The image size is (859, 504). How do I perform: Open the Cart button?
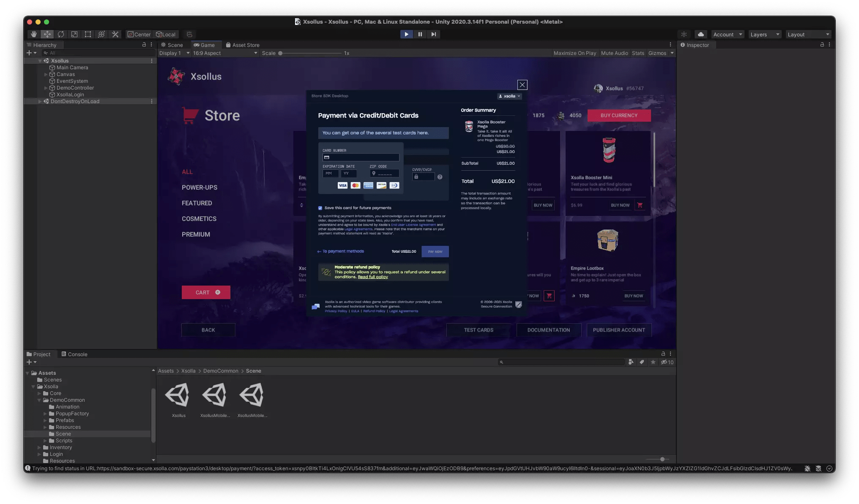pos(206,292)
